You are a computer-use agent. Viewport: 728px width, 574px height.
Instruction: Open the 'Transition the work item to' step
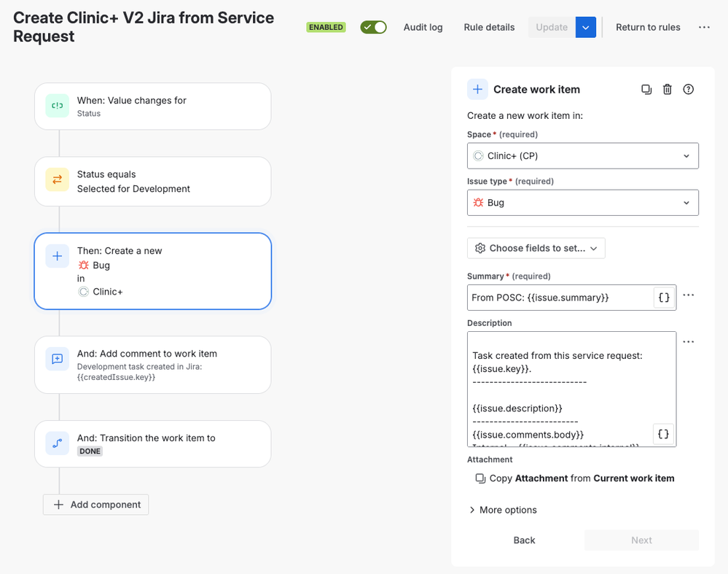click(153, 444)
